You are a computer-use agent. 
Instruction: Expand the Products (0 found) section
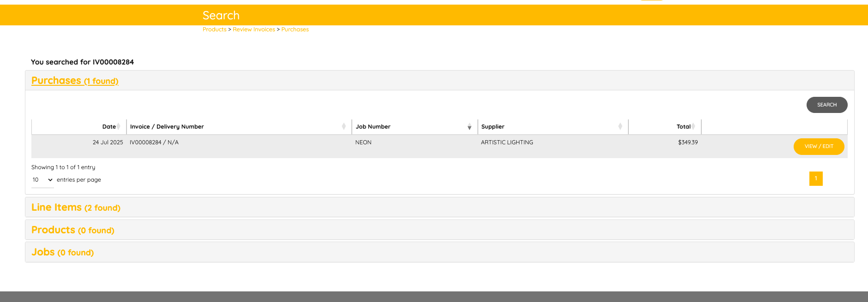[73, 230]
